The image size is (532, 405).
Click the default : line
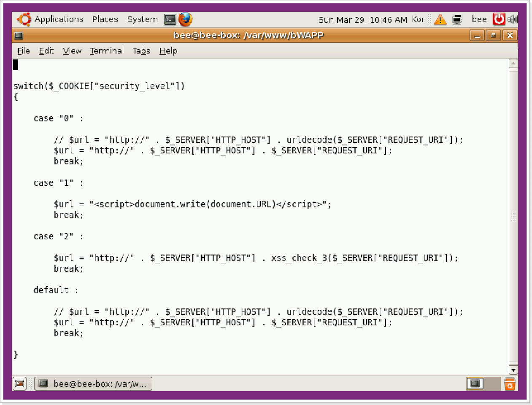pos(56,290)
